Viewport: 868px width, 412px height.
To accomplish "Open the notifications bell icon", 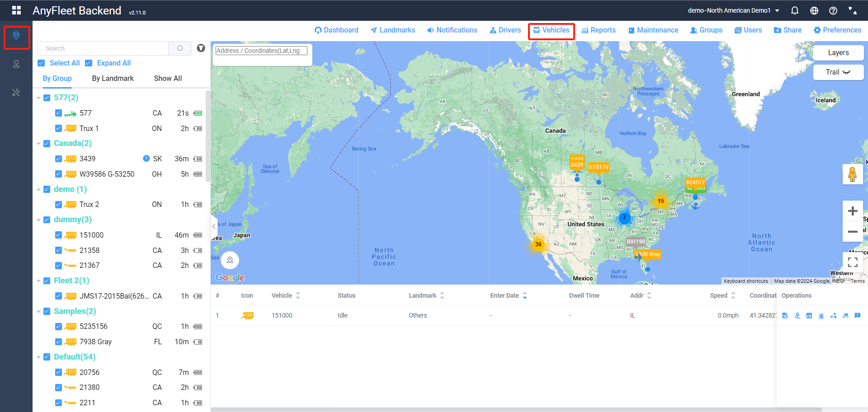I will (795, 10).
